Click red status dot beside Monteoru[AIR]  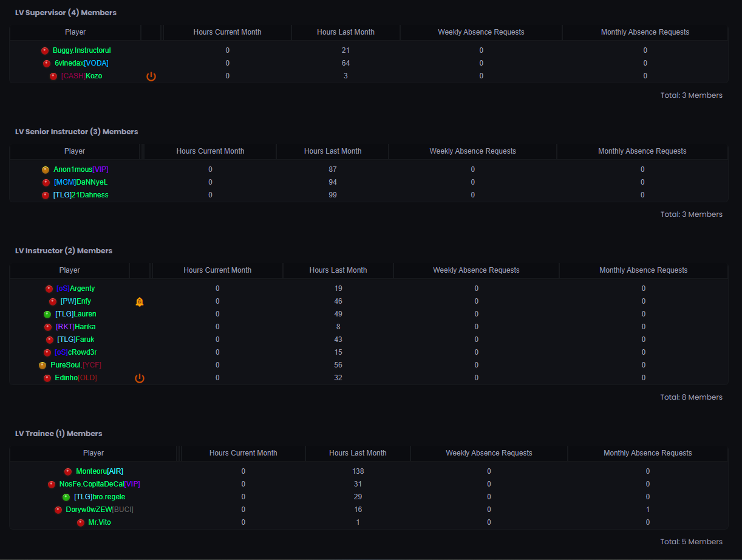point(68,471)
